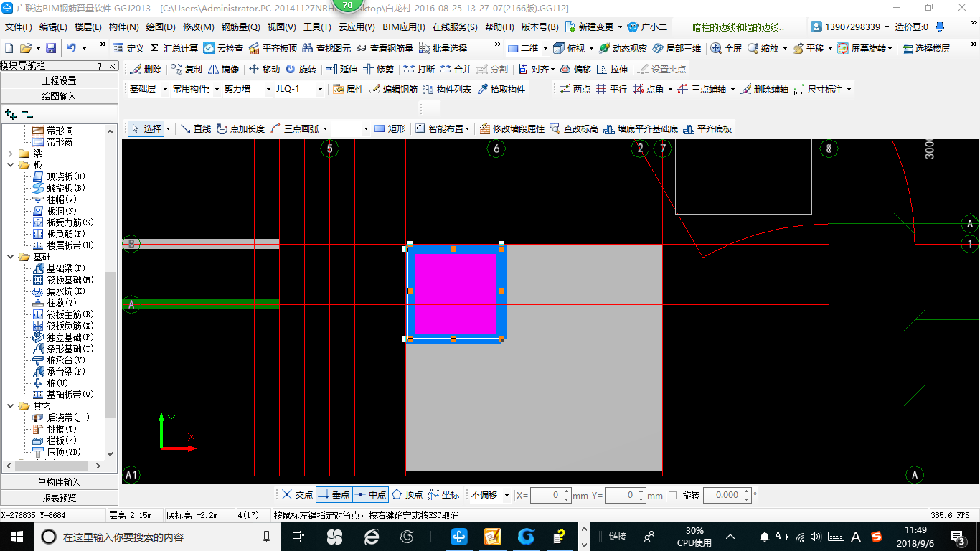Toggle 中点 midpoint snap
The height and width of the screenshot is (551, 980).
point(370,495)
